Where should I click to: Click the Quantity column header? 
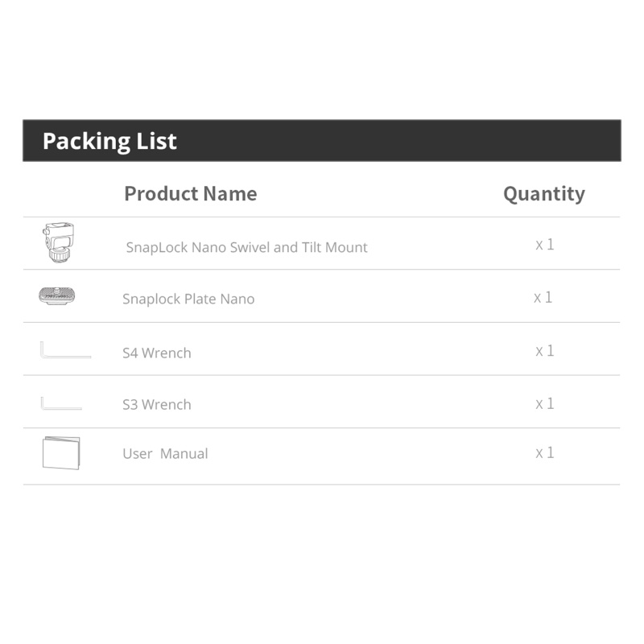543,194
